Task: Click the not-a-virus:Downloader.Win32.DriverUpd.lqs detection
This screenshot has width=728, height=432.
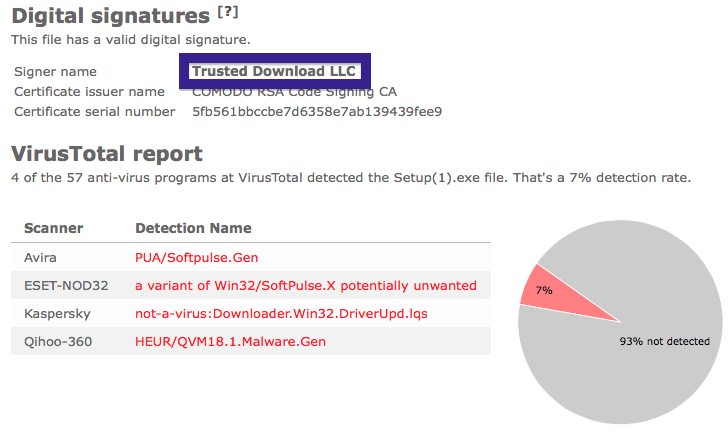Action: pos(281,314)
